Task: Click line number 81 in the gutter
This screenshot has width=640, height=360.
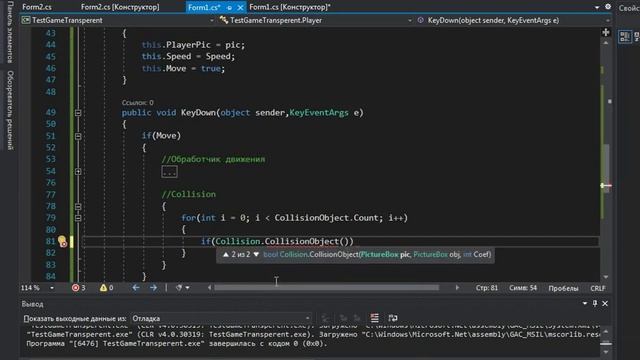Action: [x=51, y=241]
